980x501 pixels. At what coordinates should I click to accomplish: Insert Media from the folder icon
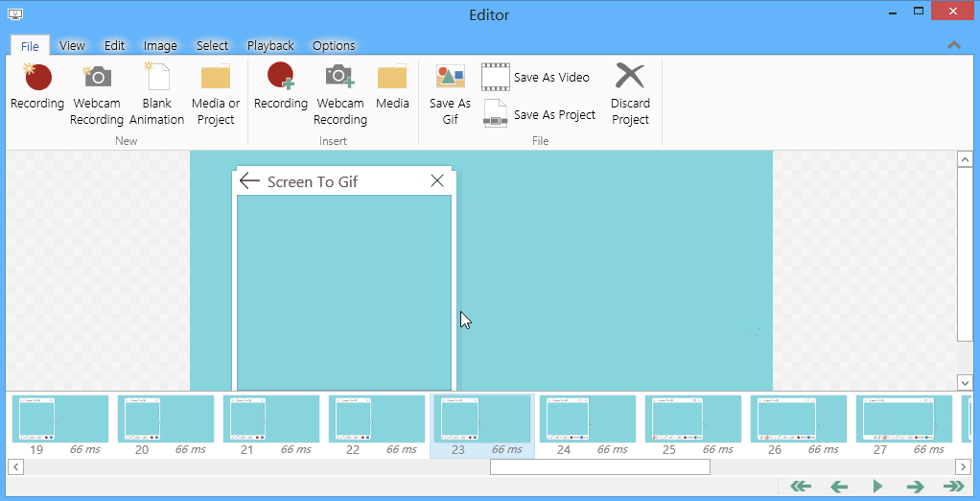(x=392, y=87)
